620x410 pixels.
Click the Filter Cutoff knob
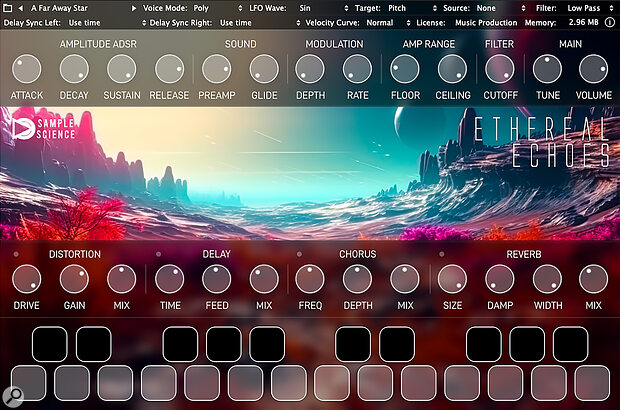click(499, 69)
